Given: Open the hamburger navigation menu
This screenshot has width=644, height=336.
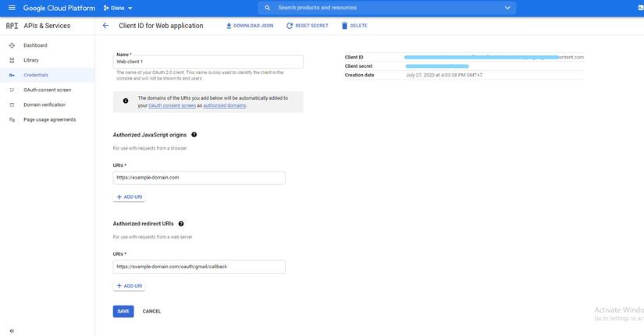Looking at the screenshot, I should (x=12, y=8).
